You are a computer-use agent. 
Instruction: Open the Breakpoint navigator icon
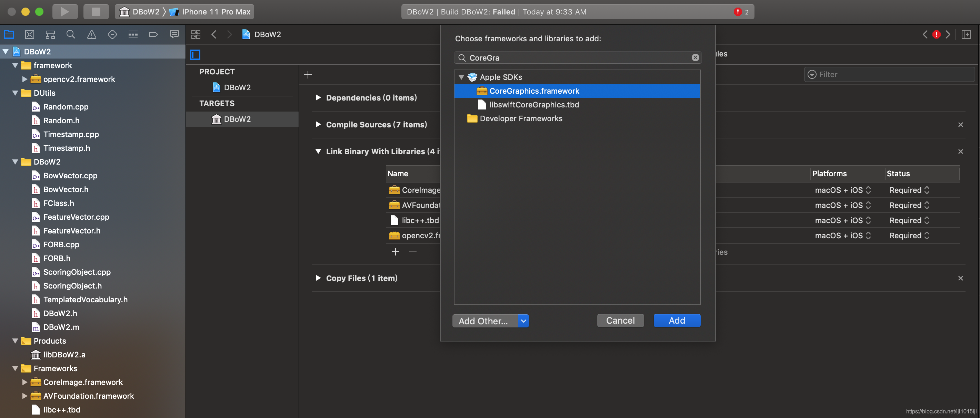(153, 34)
